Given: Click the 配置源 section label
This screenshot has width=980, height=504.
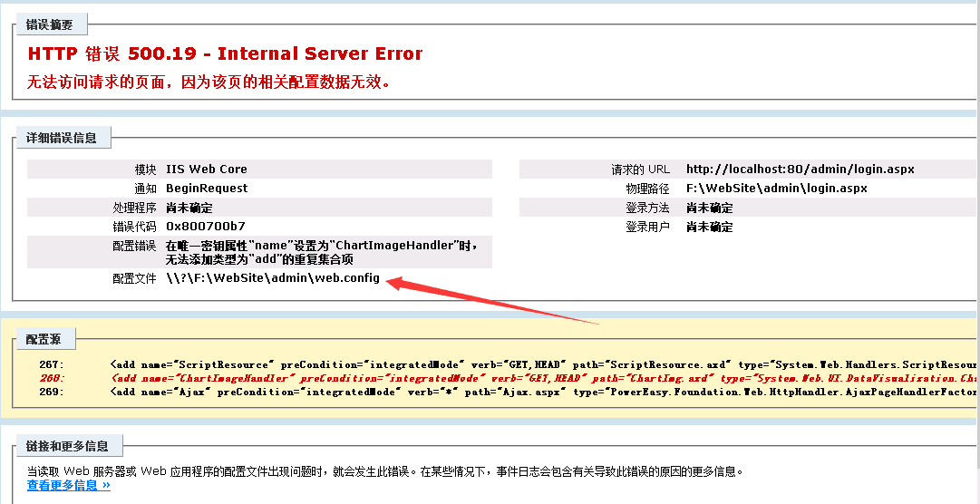Looking at the screenshot, I should pos(44,340).
